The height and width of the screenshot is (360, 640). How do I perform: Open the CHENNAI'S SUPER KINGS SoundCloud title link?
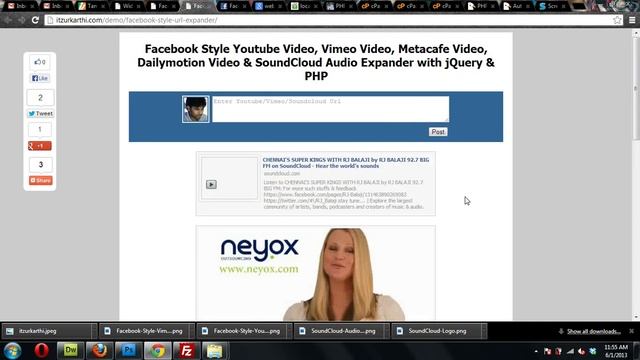pyautogui.click(x=346, y=163)
